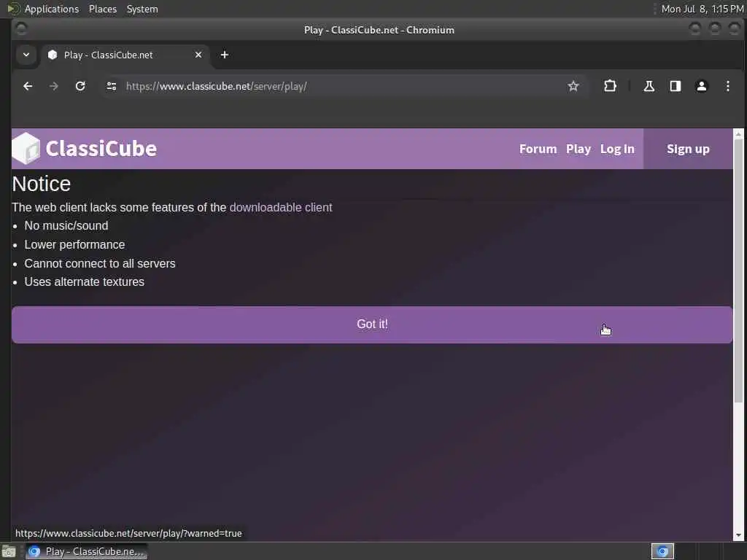747x560 pixels.
Task: Select the Chromium taskbar window entry
Action: click(x=87, y=551)
